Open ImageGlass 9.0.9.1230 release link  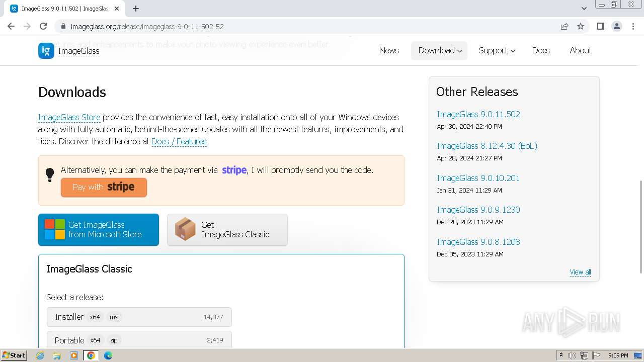pos(478,210)
